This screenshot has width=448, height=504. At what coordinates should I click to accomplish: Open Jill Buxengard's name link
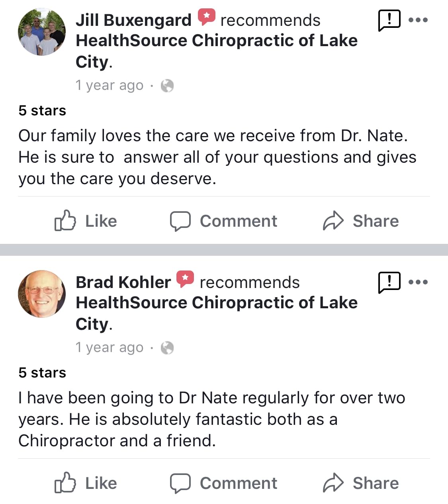[x=133, y=20]
